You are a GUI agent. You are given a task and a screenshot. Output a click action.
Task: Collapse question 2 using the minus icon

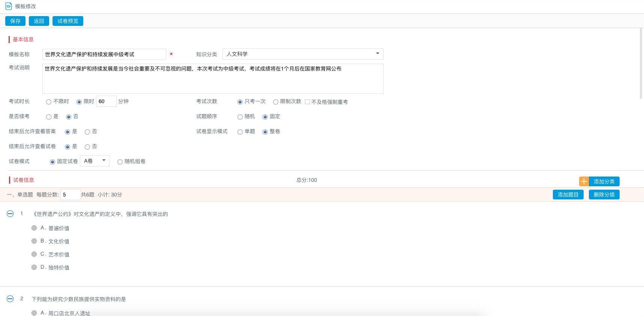[x=10, y=299]
